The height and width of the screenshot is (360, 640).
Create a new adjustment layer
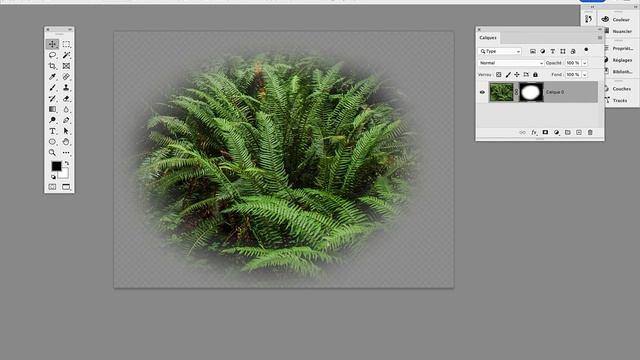(x=556, y=132)
